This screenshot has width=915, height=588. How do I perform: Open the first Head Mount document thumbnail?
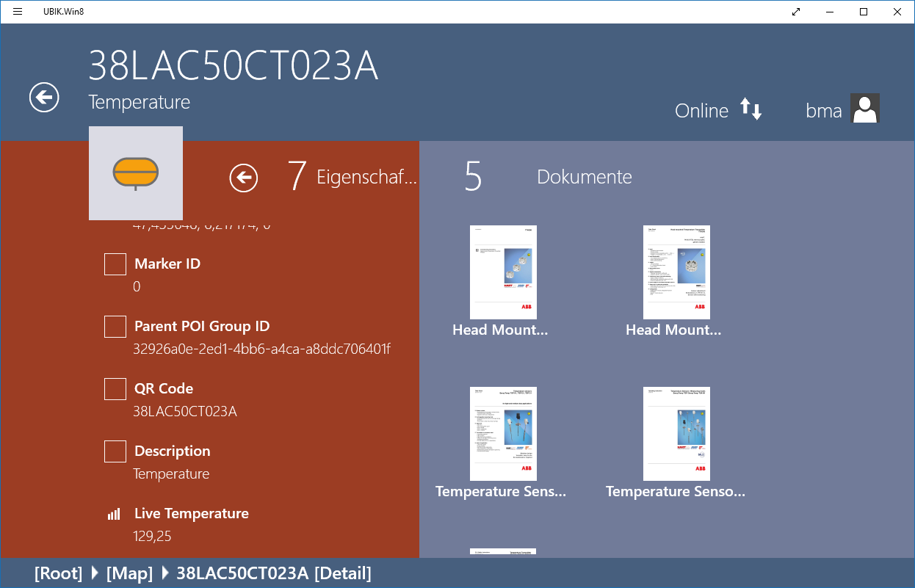[x=503, y=272]
